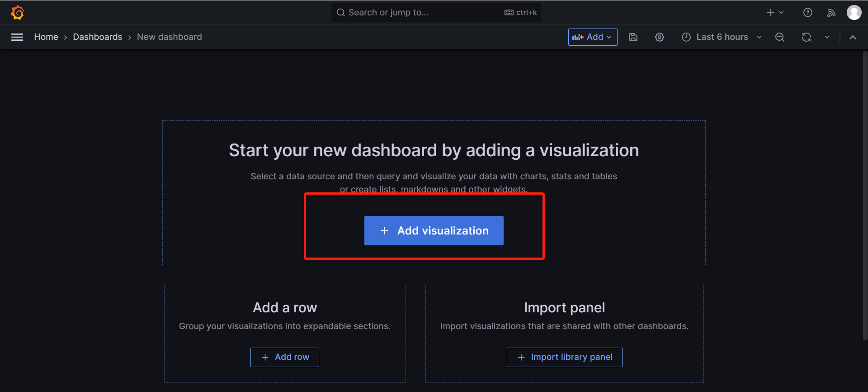
Task: Open the user profile avatar
Action: pos(854,13)
